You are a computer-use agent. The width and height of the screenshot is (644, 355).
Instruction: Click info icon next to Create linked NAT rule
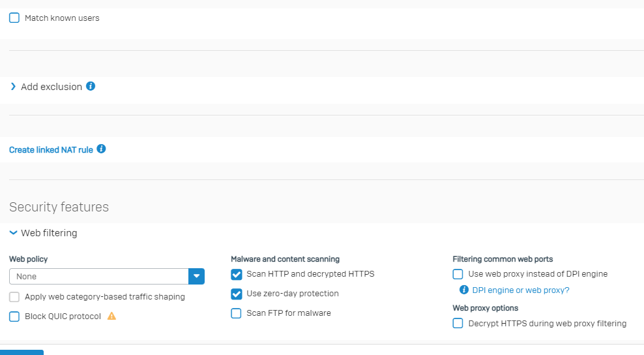101,149
